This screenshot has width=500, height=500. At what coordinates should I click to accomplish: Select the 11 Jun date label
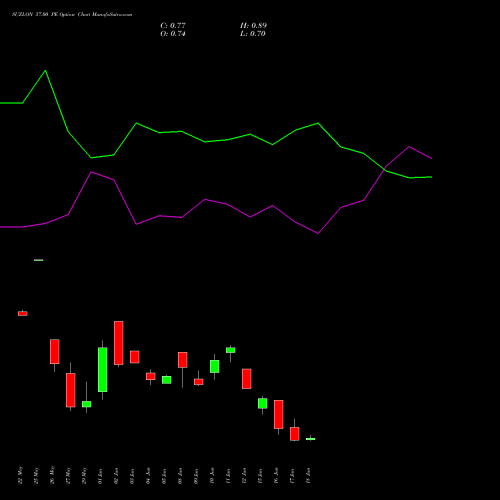pos(229,476)
